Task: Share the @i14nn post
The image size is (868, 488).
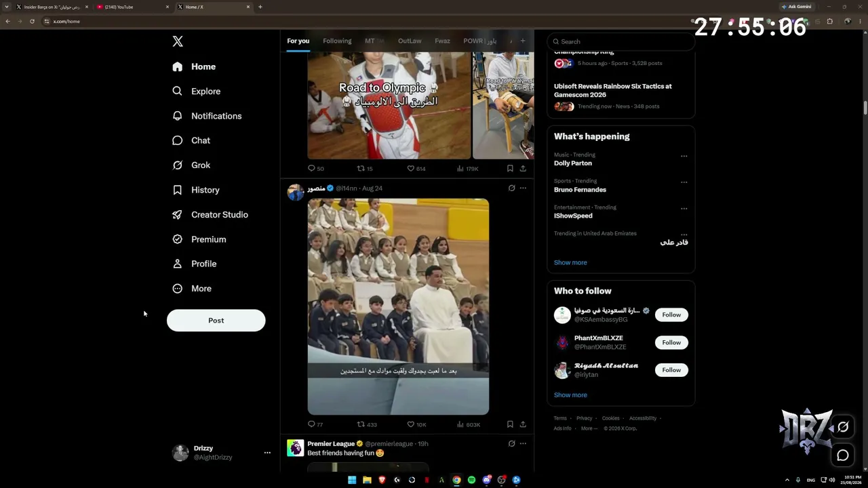Action: (x=523, y=424)
